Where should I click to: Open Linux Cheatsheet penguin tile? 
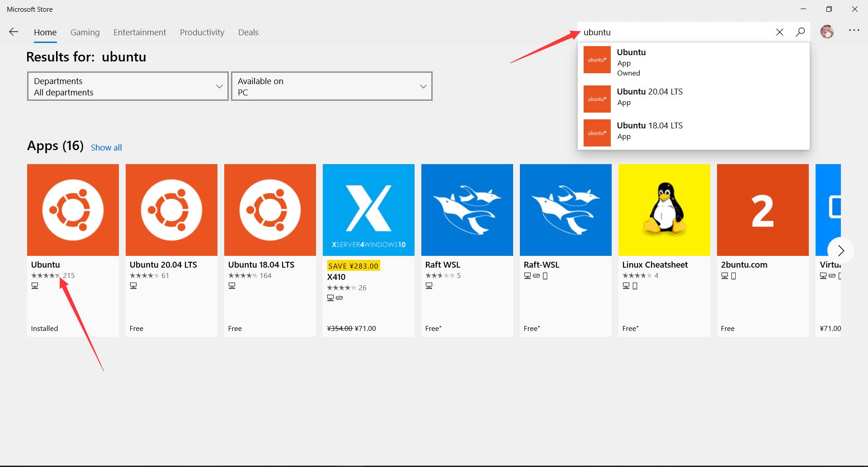[x=664, y=210]
